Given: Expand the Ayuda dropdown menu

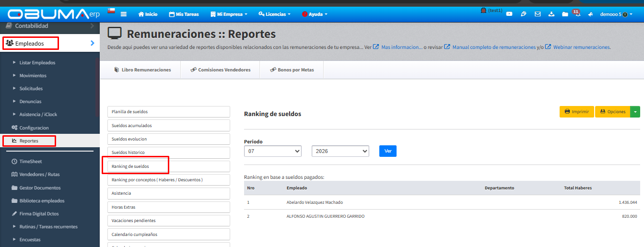Looking at the screenshot, I should click(315, 14).
